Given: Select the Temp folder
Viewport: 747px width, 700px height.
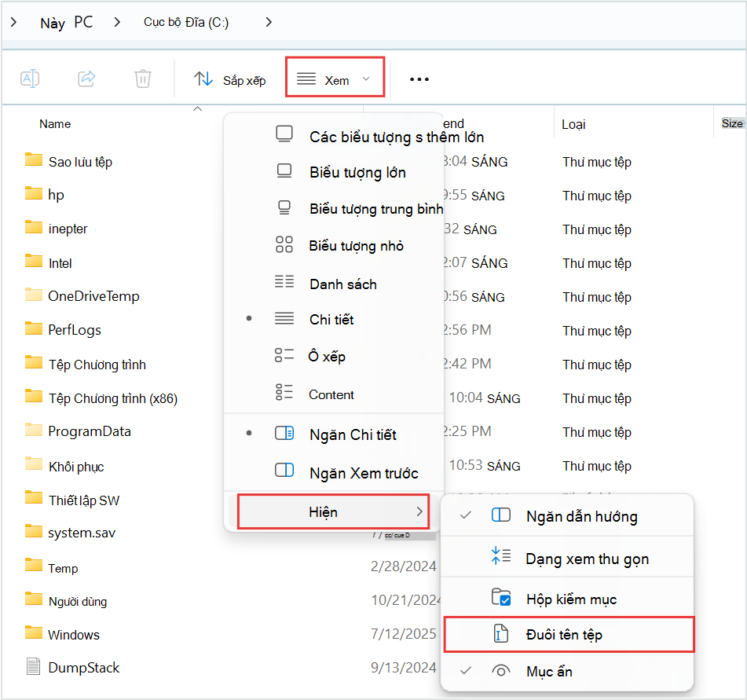Looking at the screenshot, I should [52, 568].
